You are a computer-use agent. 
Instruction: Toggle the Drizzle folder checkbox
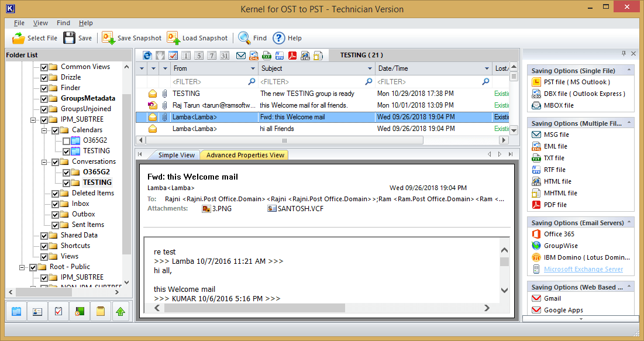click(x=44, y=77)
